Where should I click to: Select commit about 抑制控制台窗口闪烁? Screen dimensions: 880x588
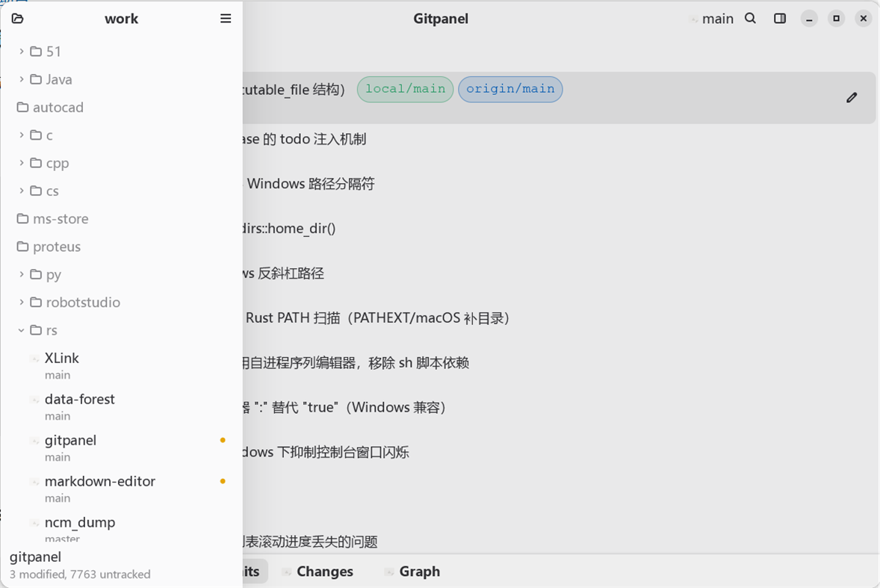(560, 452)
